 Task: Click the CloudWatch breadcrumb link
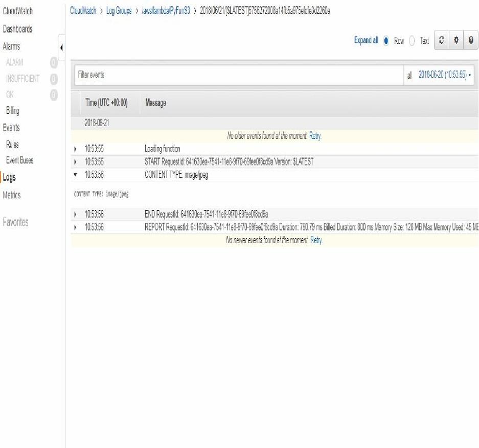pos(83,11)
